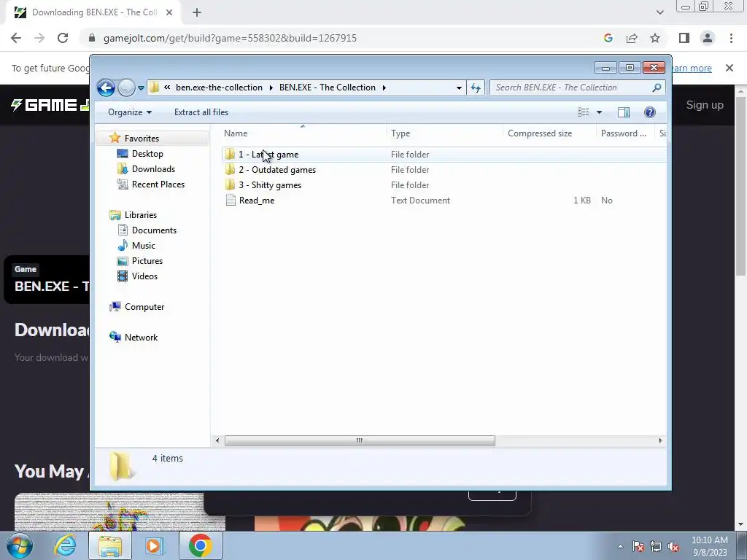Dismiss the Chrome info bar with X
The height and width of the screenshot is (560, 747).
[x=729, y=68]
